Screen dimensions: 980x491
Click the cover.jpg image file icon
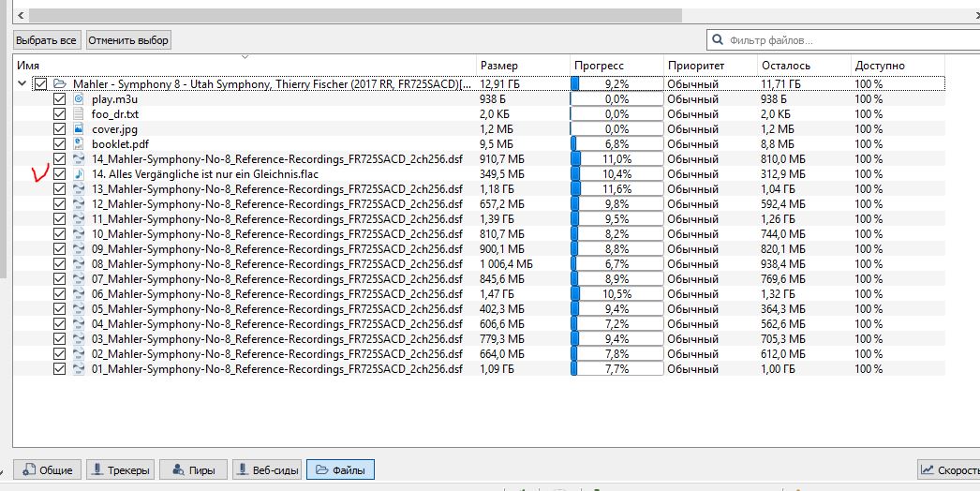coord(78,129)
